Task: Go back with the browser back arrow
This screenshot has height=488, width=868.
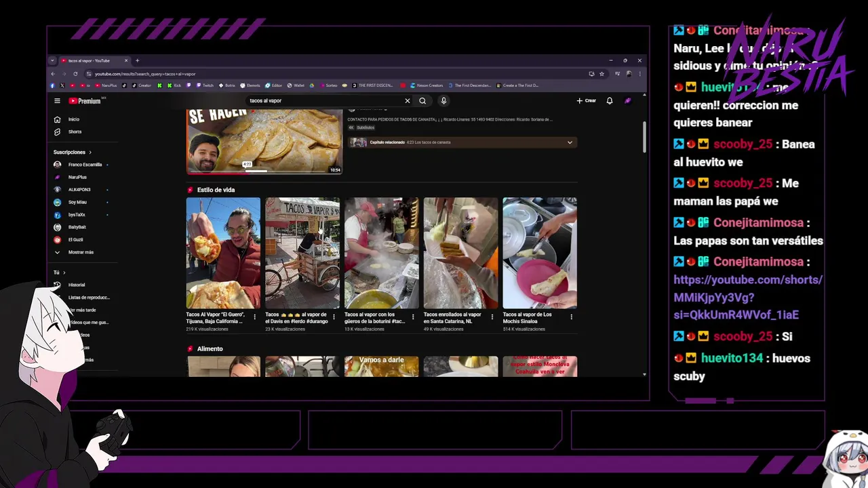Action: [53, 74]
